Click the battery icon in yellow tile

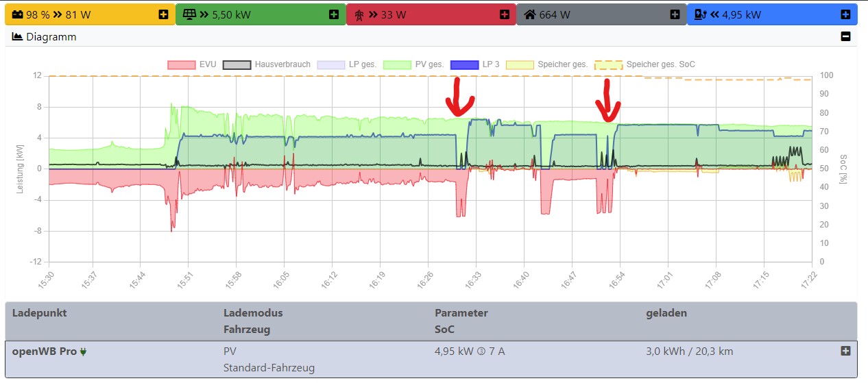coord(17,14)
